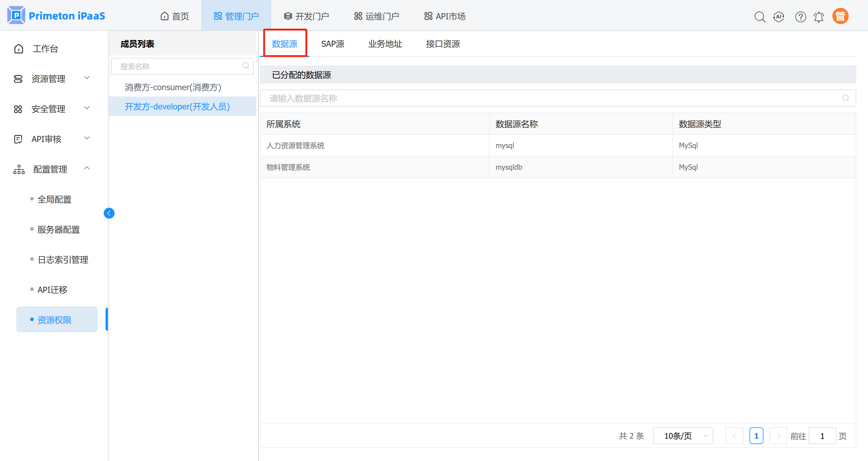Viewport: 868px width, 461px height.
Task: Click page number 1 button
Action: [x=756, y=436]
